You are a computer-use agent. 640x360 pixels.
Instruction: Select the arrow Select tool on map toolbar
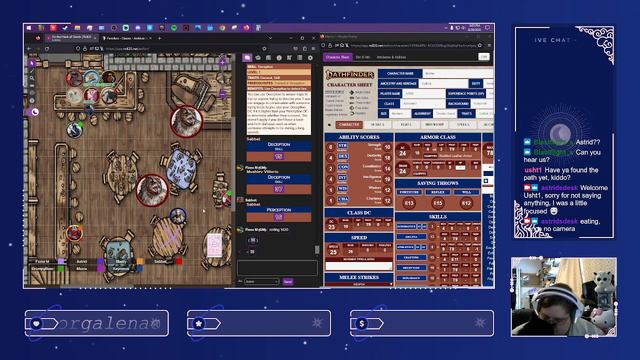click(32, 63)
